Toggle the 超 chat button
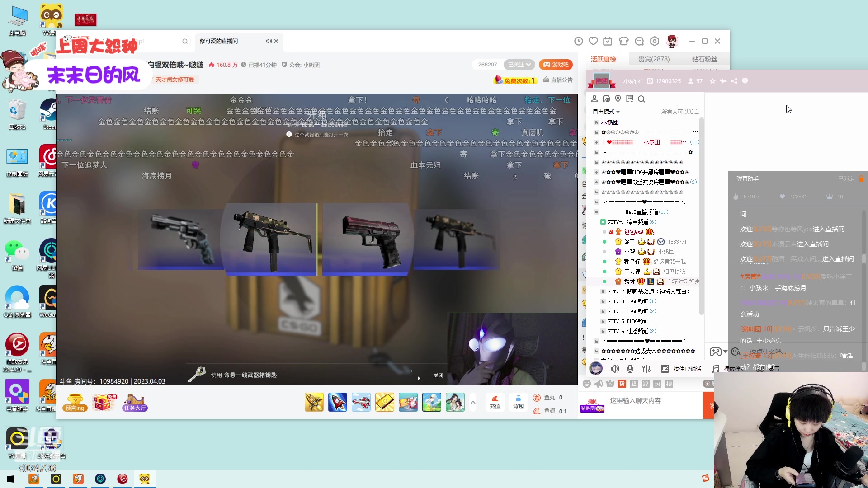 pyautogui.click(x=634, y=384)
